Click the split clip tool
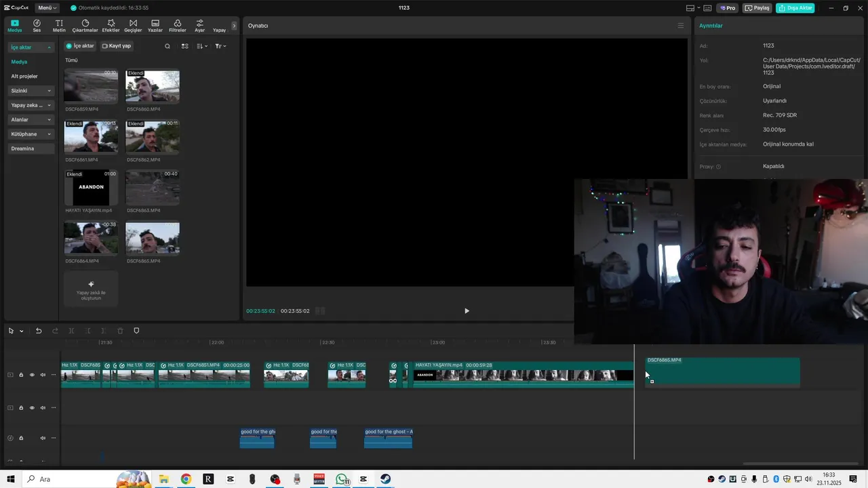This screenshot has width=868, height=488. point(71,331)
